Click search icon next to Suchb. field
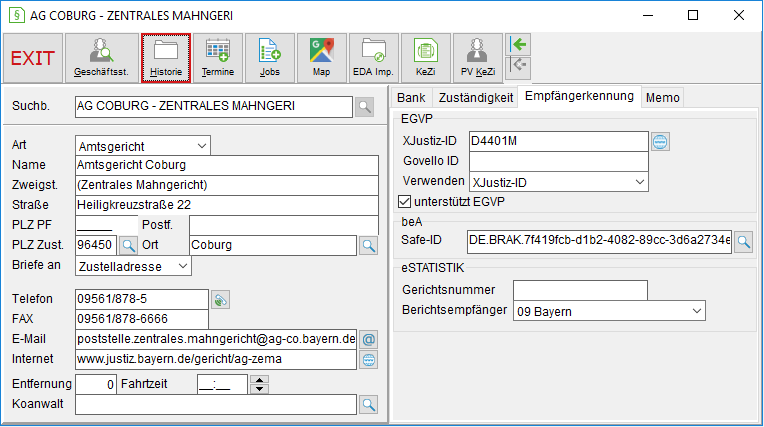This screenshot has height=427, width=764. click(x=364, y=107)
